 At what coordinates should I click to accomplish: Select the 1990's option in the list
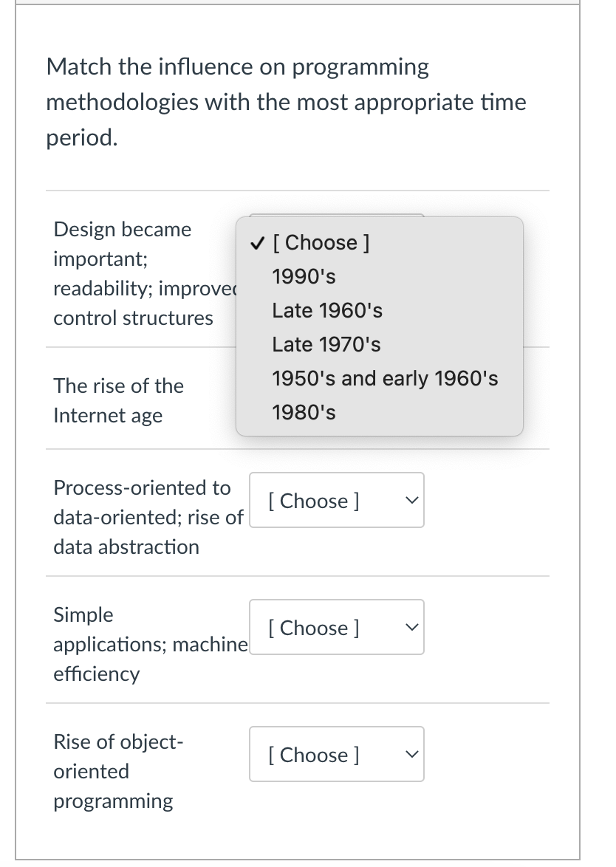[x=304, y=277]
